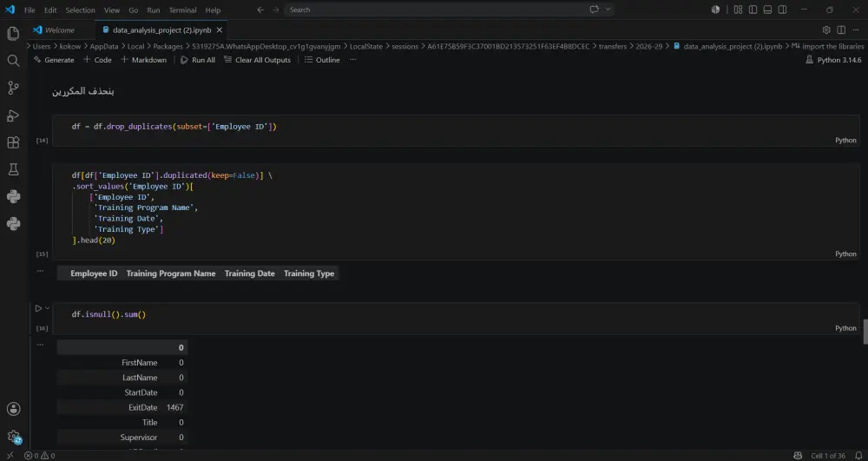This screenshot has width=868, height=461.
Task: Toggle the primary side bar
Action: (753, 10)
